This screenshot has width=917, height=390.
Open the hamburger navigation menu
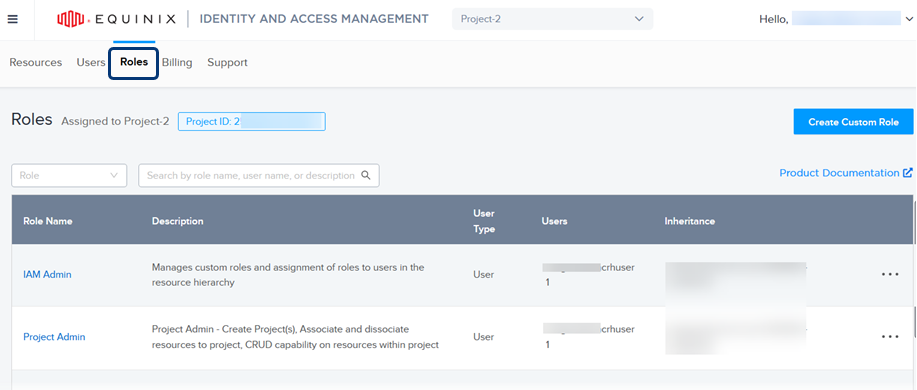click(x=12, y=19)
